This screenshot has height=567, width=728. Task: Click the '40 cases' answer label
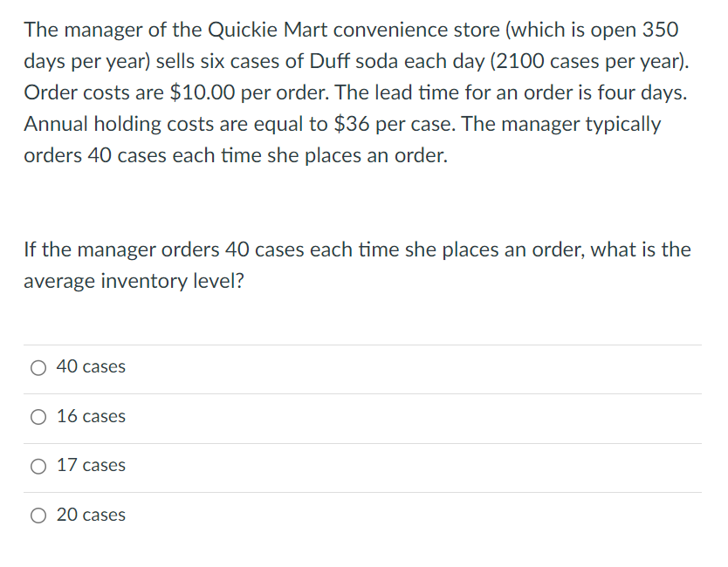click(91, 367)
